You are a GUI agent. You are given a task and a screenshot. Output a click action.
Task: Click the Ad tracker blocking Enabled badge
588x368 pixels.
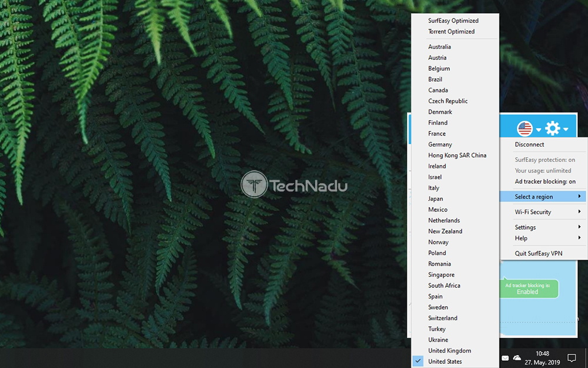click(x=529, y=289)
